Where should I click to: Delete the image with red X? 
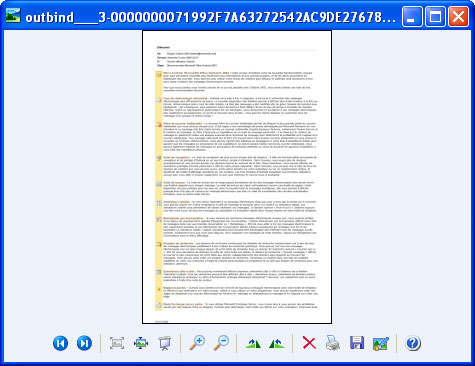click(309, 343)
